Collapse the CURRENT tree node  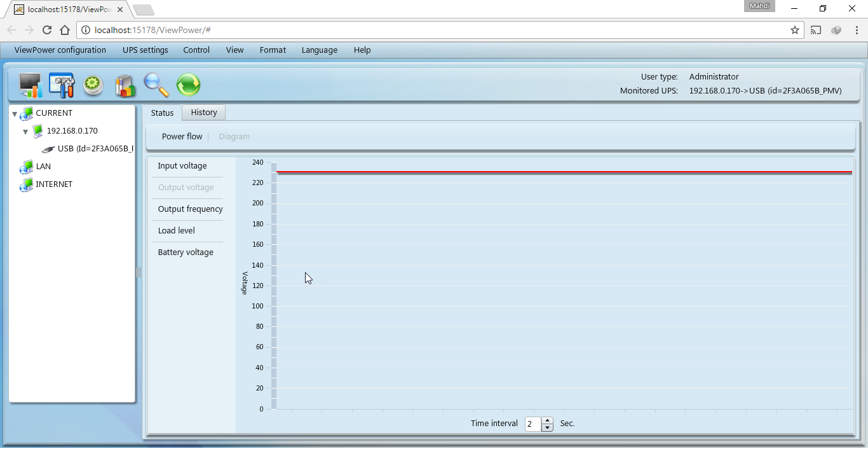[x=15, y=114]
